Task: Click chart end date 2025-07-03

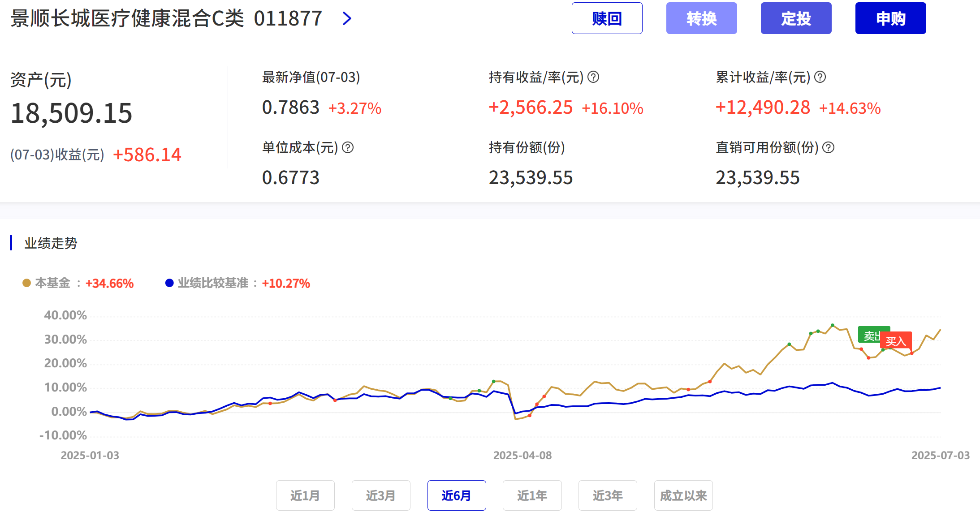Action: [941, 455]
